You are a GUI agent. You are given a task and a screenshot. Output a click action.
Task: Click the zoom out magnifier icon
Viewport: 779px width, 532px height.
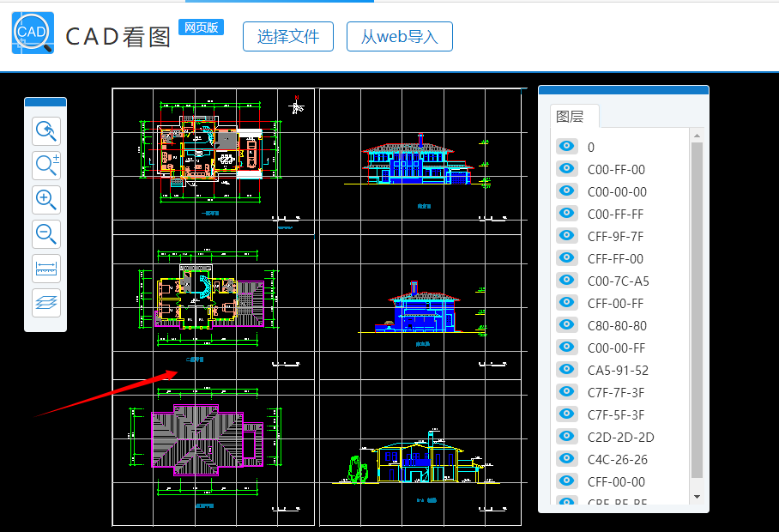pos(46,233)
